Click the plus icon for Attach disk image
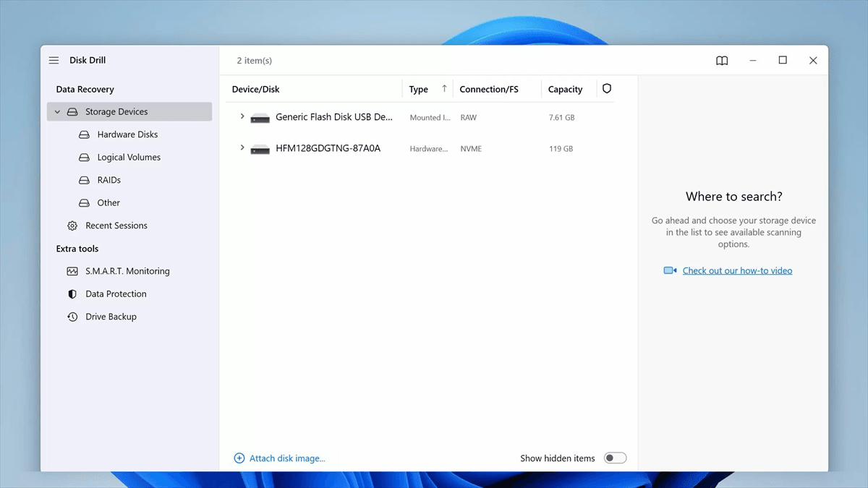The height and width of the screenshot is (488, 868). pyautogui.click(x=239, y=458)
